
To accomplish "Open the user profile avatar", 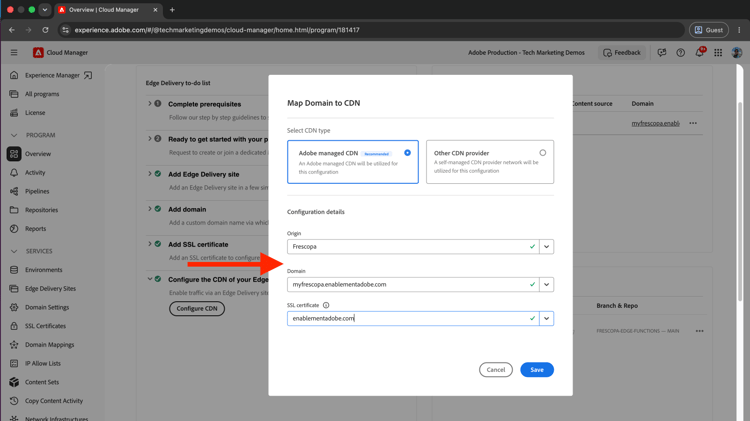I will (737, 53).
